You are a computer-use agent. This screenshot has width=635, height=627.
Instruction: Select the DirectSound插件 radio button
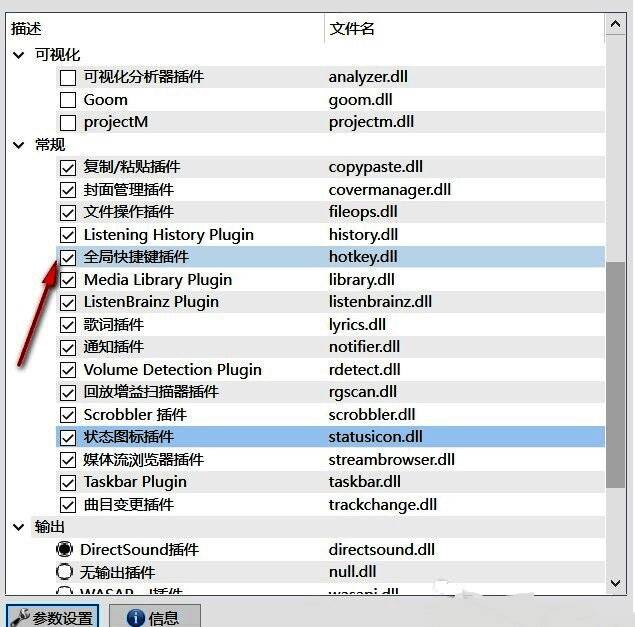click(x=65, y=549)
